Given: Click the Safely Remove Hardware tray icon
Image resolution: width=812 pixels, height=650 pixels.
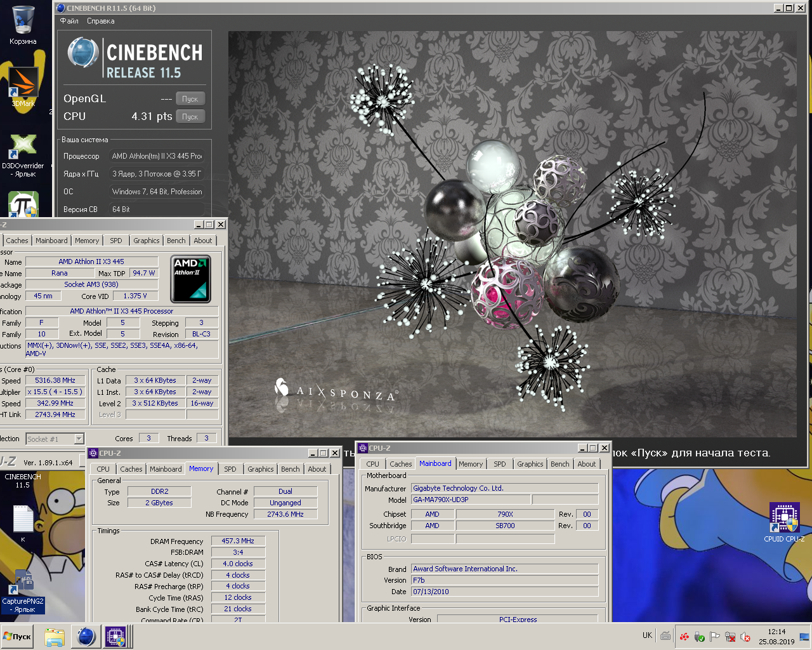Looking at the screenshot, I should coord(700,637).
